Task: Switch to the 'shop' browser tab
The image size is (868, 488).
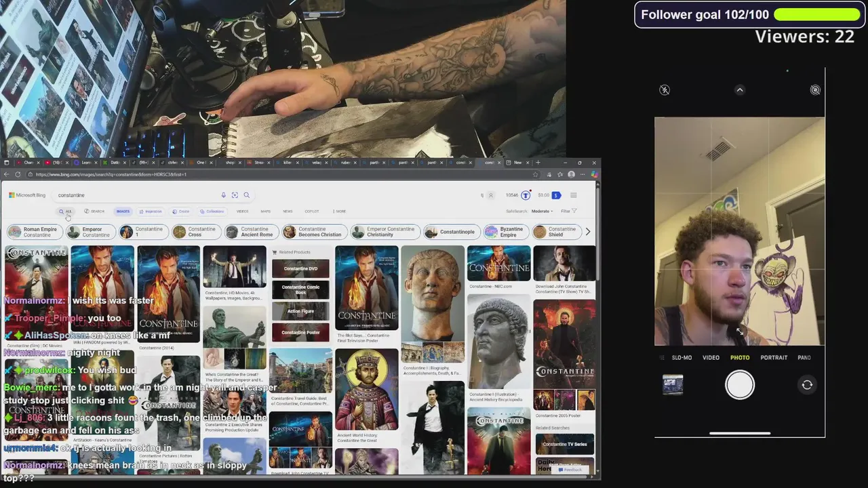Action: click(x=232, y=163)
